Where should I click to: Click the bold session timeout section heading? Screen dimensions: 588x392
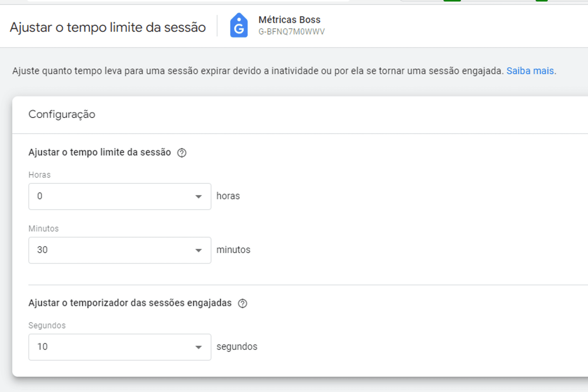point(99,153)
